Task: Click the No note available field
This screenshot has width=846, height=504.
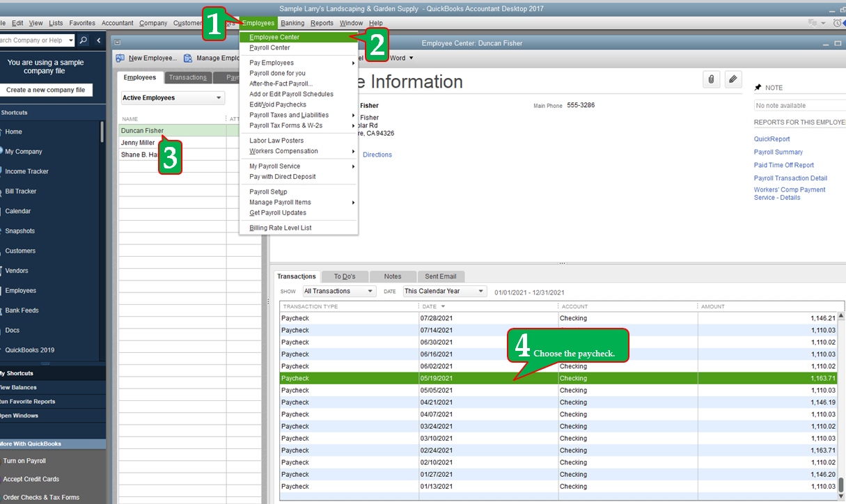Action: pos(799,106)
